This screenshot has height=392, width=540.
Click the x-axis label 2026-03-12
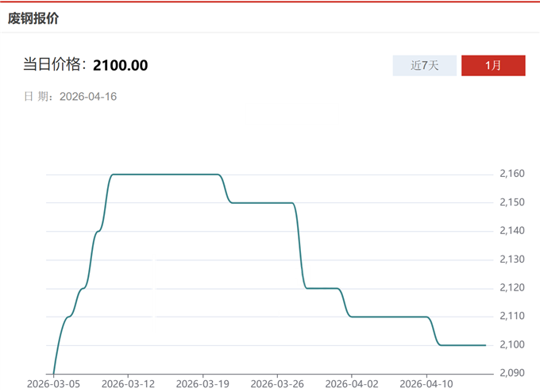tap(128, 384)
